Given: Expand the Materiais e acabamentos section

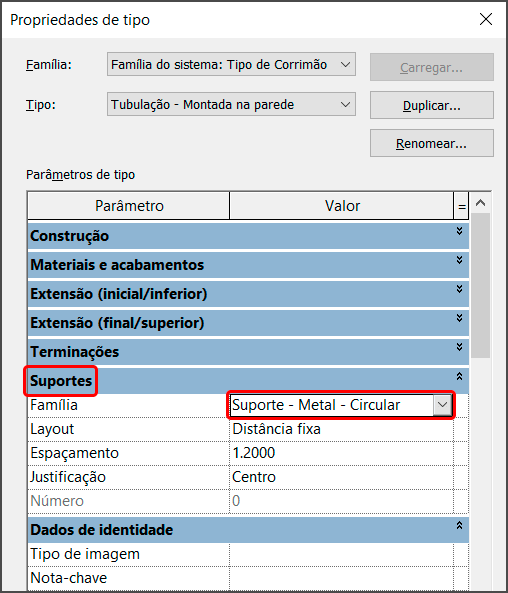Looking at the screenshot, I should tap(459, 260).
